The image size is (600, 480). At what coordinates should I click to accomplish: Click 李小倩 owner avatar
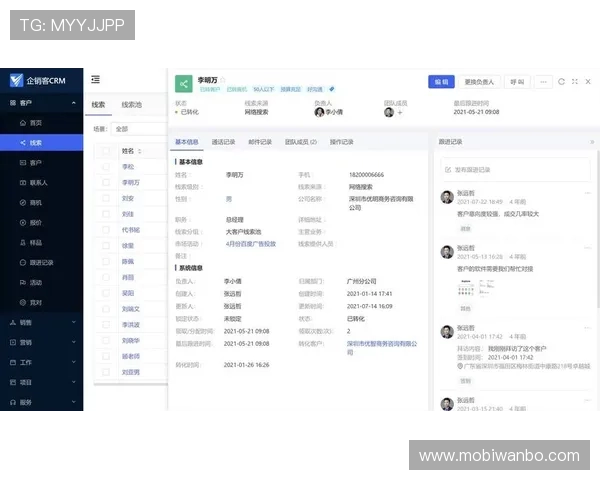coord(319,112)
